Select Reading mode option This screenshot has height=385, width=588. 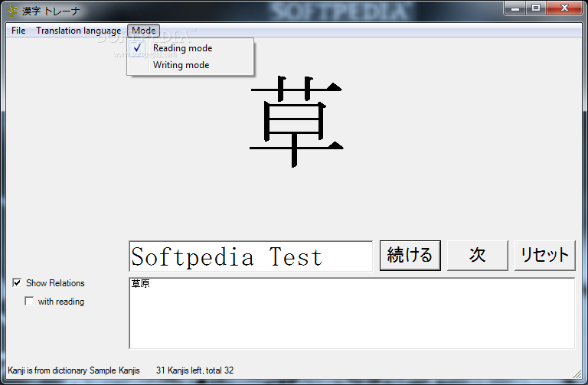190,48
